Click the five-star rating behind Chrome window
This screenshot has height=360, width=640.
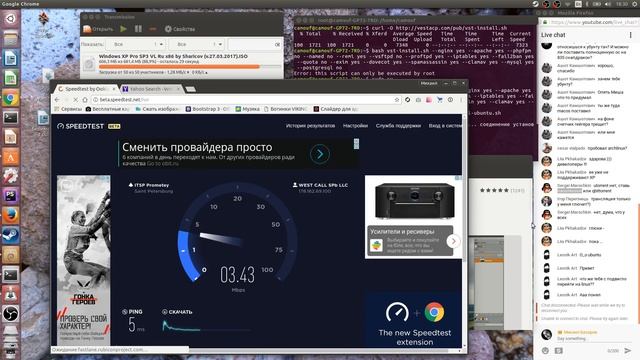[494, 190]
